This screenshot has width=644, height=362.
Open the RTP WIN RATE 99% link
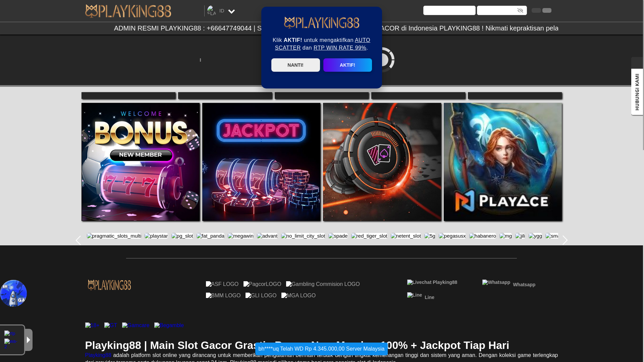(340, 48)
